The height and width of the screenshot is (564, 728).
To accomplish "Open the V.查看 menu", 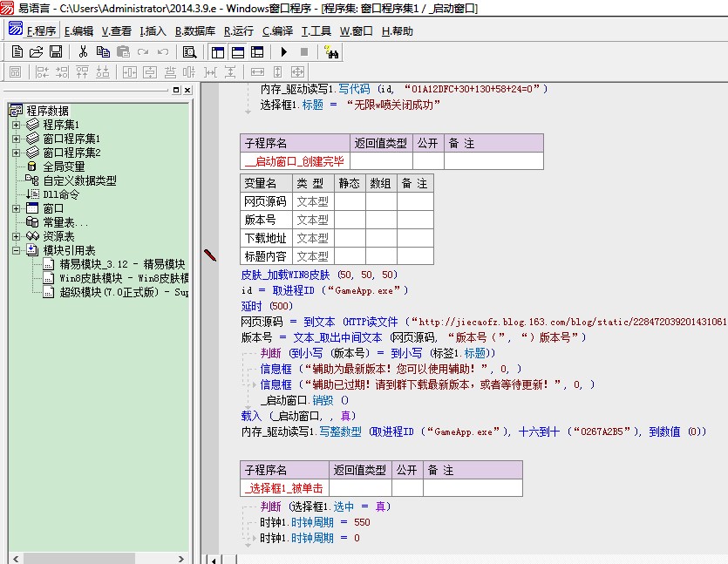I will tap(117, 31).
